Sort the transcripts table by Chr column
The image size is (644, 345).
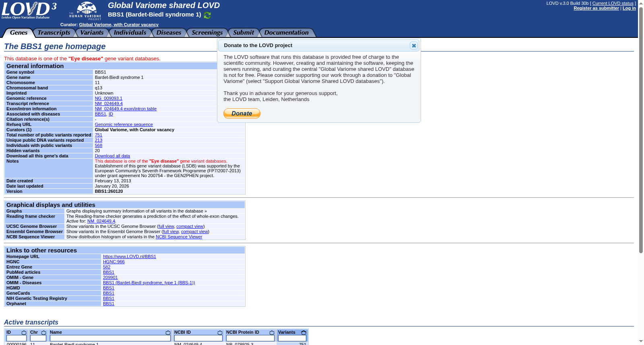[x=43, y=333]
